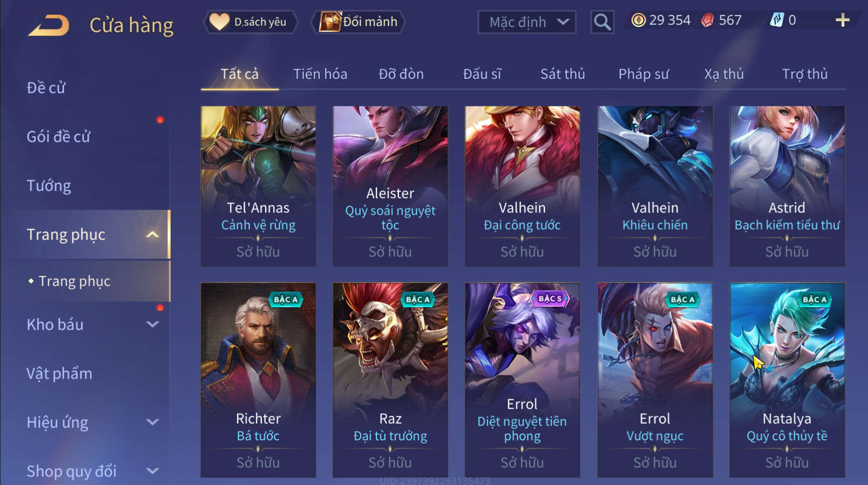This screenshot has width=868, height=485.
Task: Expand the Shop quy đổi section
Action: (153, 471)
